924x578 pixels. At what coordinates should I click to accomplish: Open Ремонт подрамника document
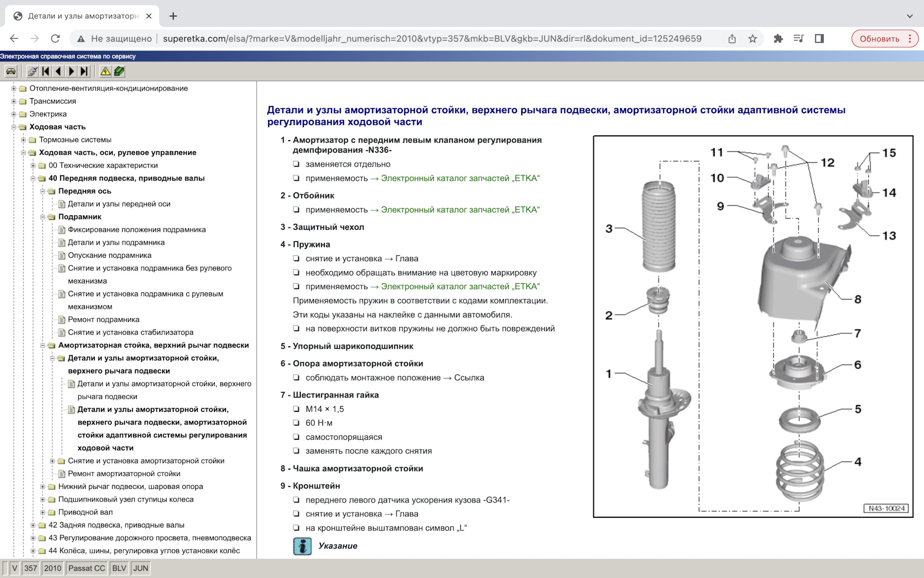point(103,319)
